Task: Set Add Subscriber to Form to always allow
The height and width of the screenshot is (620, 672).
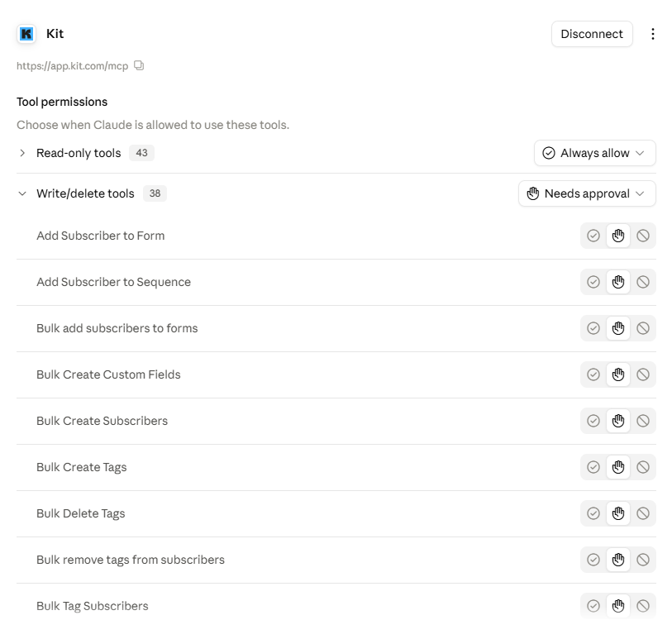Action: [x=593, y=236]
